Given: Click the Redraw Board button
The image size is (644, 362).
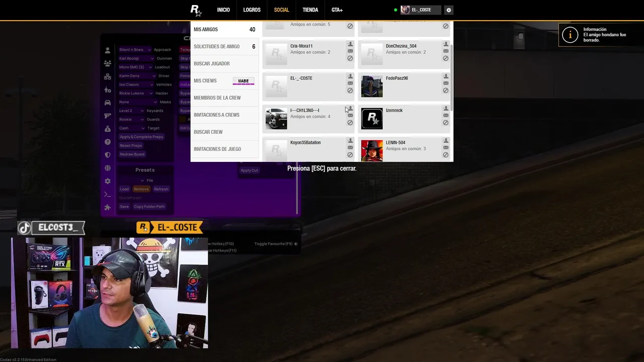Looking at the screenshot, I should (132, 154).
